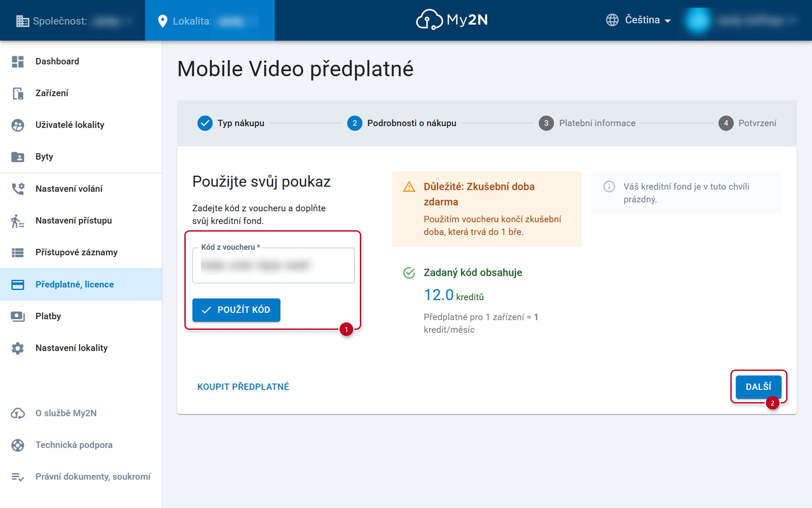
Task: Open Technická podpora link
Action: [81, 445]
